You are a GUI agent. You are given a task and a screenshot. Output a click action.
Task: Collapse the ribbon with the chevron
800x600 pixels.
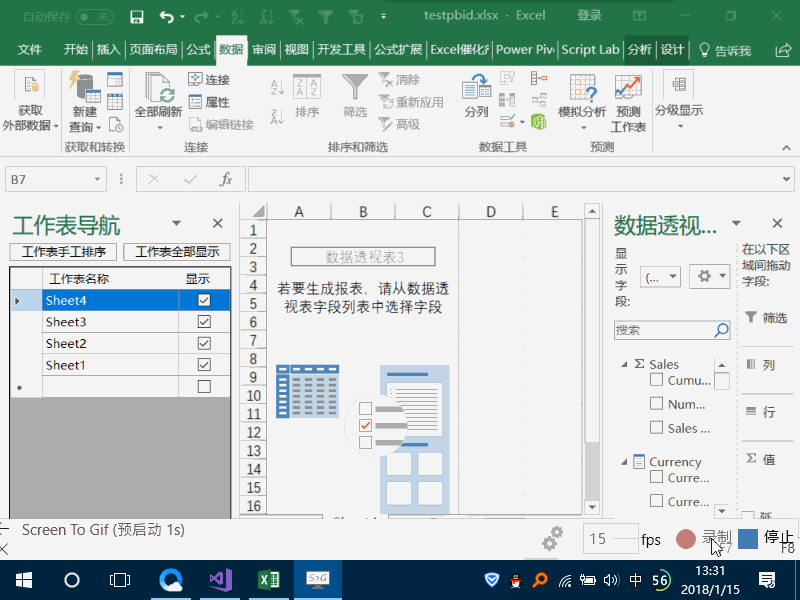click(x=786, y=148)
